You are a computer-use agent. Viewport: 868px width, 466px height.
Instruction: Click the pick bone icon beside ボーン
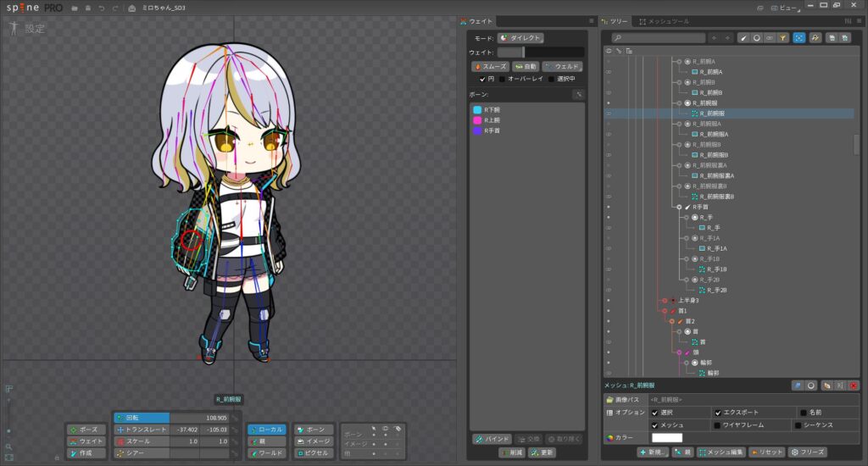point(579,95)
